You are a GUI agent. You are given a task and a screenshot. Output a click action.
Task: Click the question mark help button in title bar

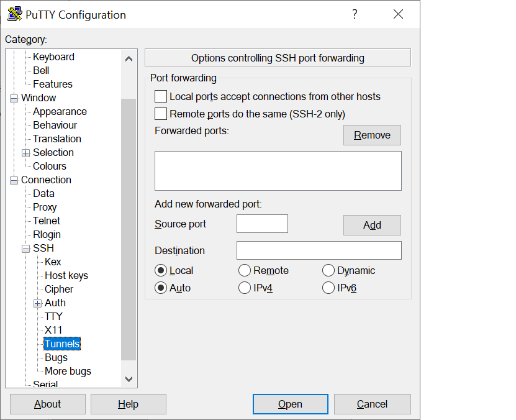(x=355, y=14)
